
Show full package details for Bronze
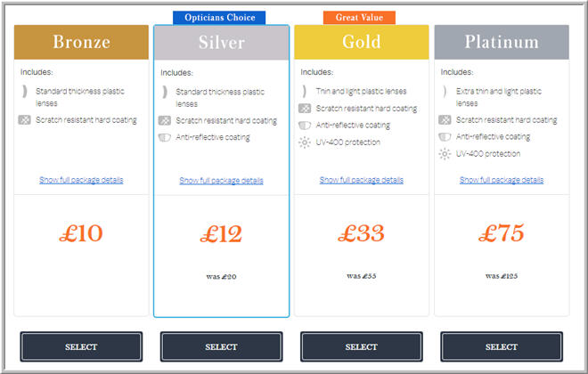pyautogui.click(x=81, y=180)
